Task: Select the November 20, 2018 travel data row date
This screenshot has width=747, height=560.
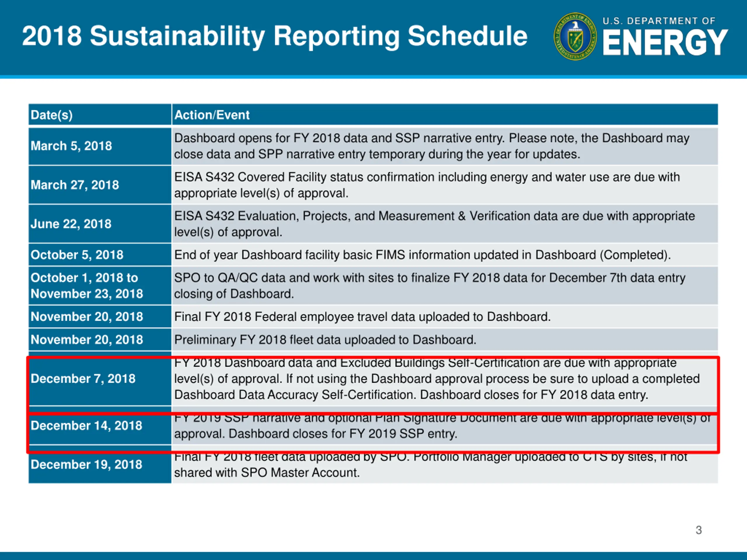Action: pos(100,317)
